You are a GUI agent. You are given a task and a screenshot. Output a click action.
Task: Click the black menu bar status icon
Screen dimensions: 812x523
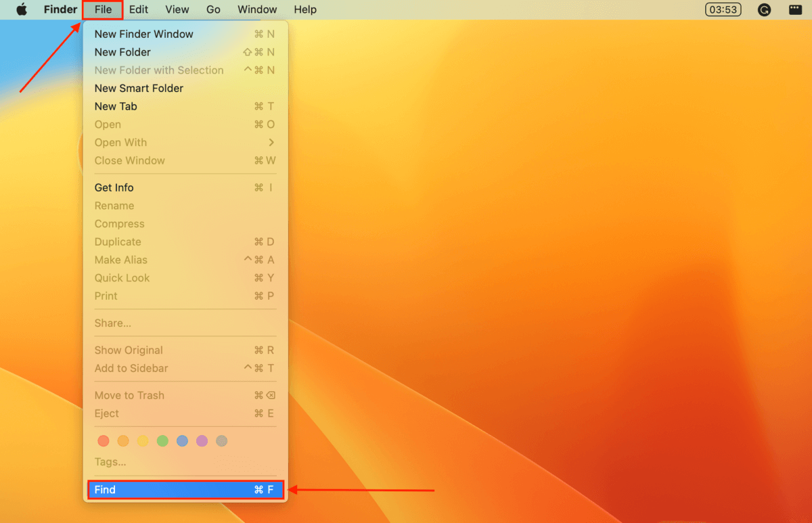coord(795,9)
